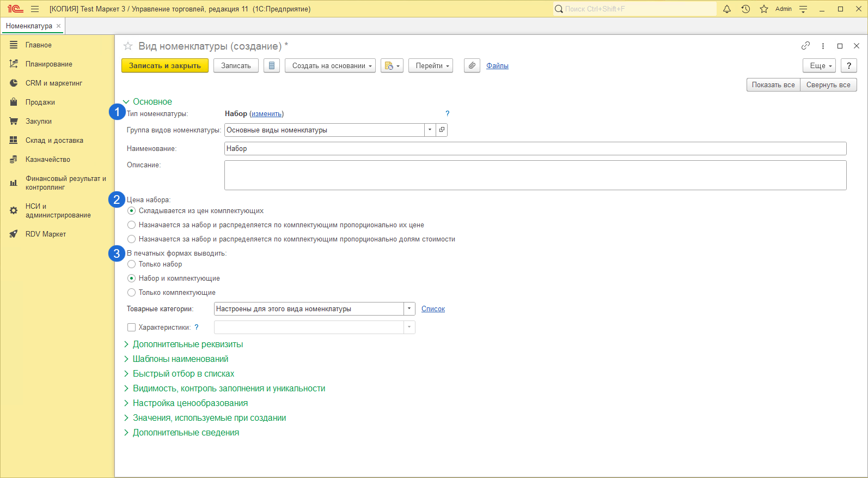Copy link to this form icon

(805, 46)
